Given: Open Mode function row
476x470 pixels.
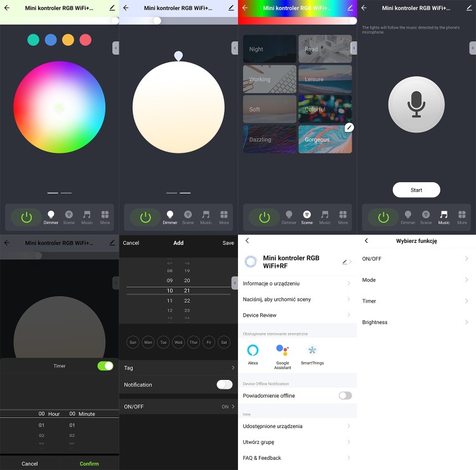Looking at the screenshot, I should [x=416, y=280].
